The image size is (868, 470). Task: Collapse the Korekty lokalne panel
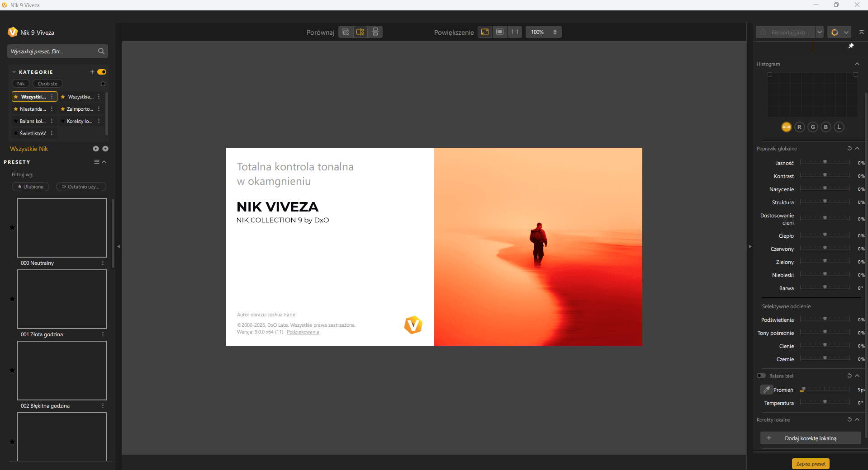858,419
